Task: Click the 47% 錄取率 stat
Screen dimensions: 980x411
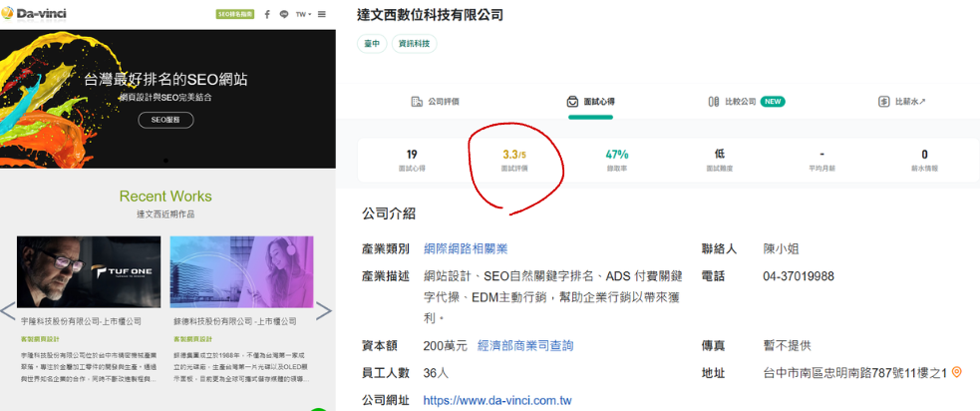Action: 617,161
